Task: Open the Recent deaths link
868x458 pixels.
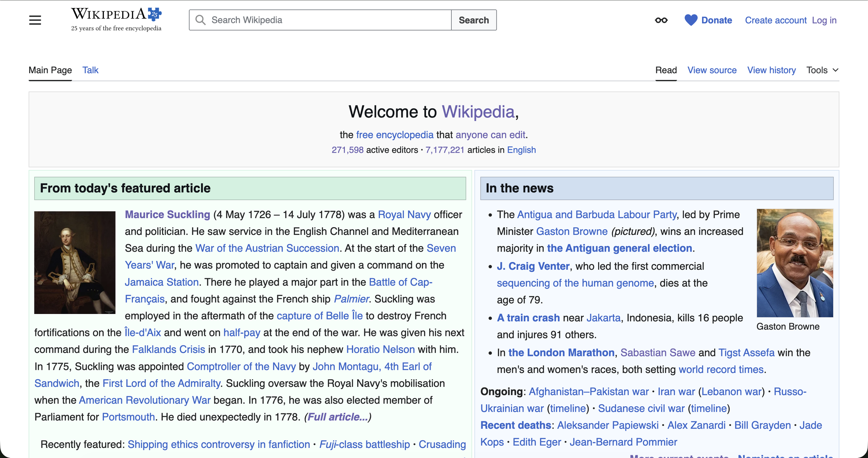Action: [x=516, y=425]
